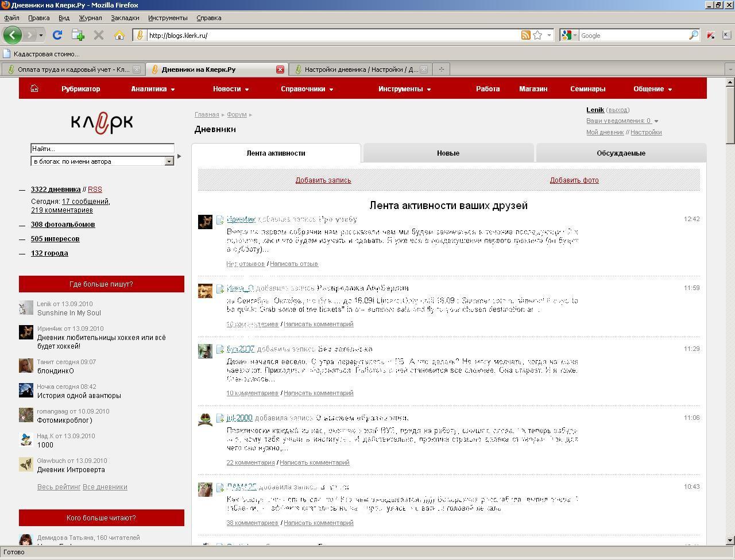This screenshot has height=560, width=735.
Task: Click the URL address bar
Action: click(332, 35)
